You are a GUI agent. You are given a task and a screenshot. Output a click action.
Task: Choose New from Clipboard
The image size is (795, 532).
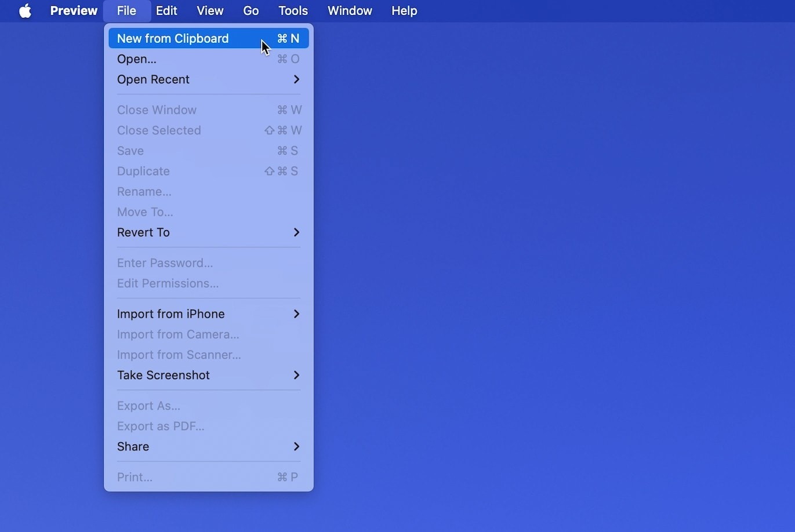[x=209, y=38]
